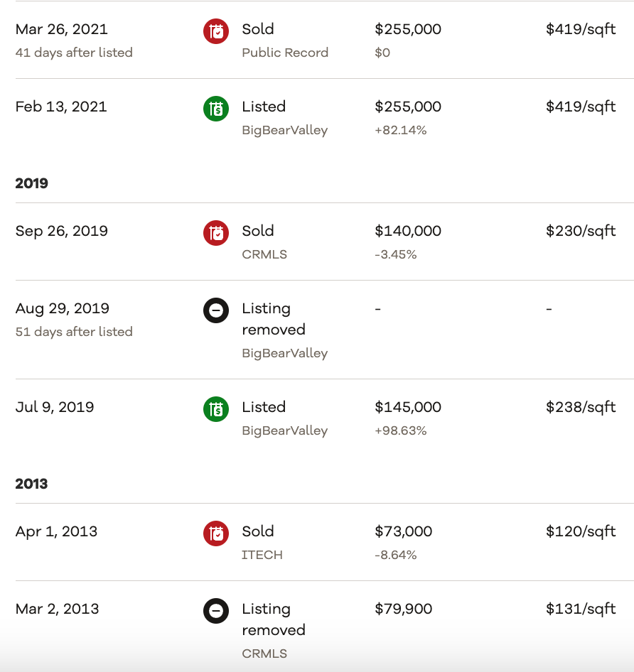This screenshot has width=634, height=672.
Task: Click the CRMLS source under Sep 26, 2019
Action: pos(264,254)
